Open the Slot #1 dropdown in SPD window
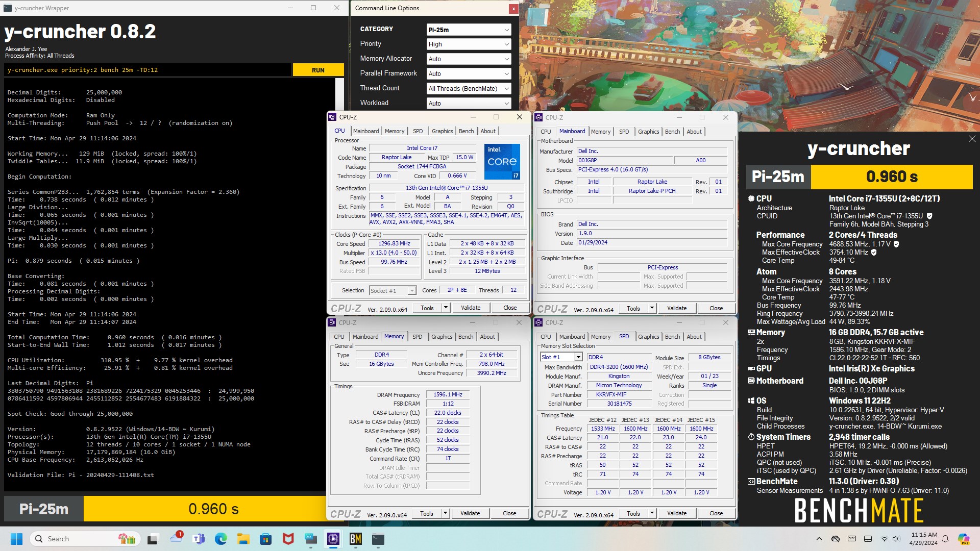 click(x=561, y=357)
